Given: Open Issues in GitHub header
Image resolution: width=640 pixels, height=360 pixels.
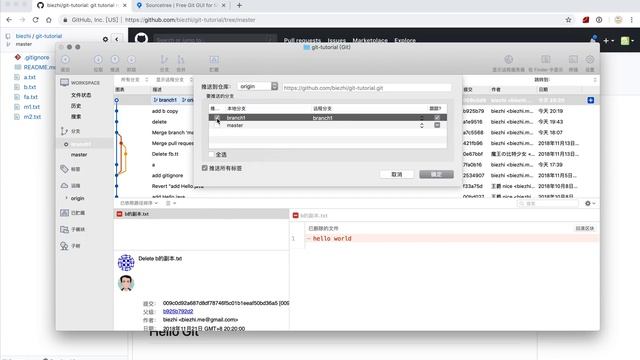Looking at the screenshot, I should coord(337,40).
